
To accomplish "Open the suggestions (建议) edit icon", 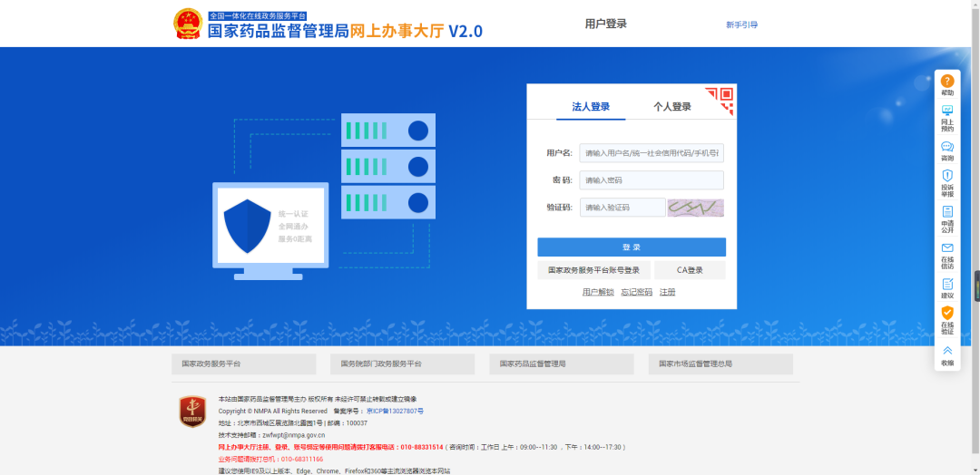I will (947, 284).
